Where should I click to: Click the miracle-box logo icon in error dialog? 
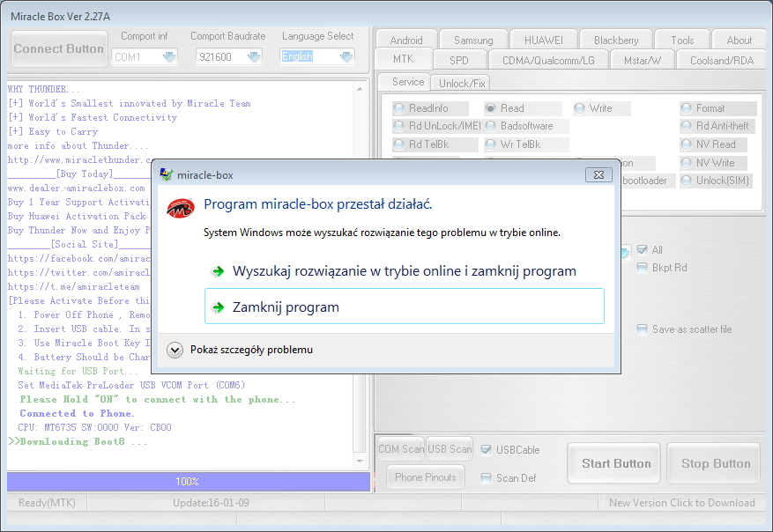point(180,208)
